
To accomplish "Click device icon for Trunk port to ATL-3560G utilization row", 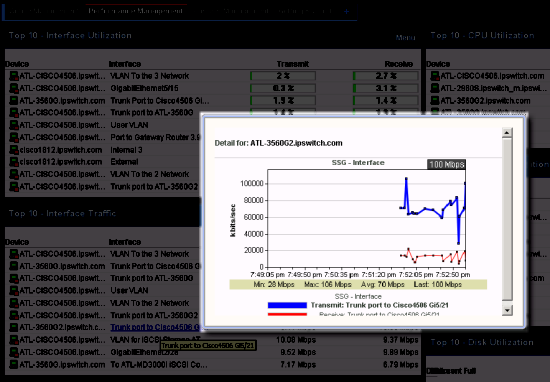I will click(x=14, y=113).
